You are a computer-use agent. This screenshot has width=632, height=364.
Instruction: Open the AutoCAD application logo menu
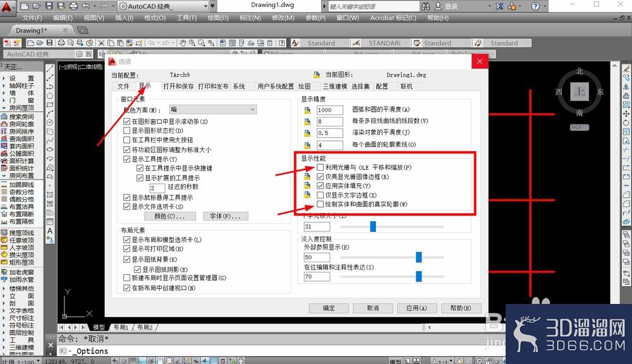[7, 6]
